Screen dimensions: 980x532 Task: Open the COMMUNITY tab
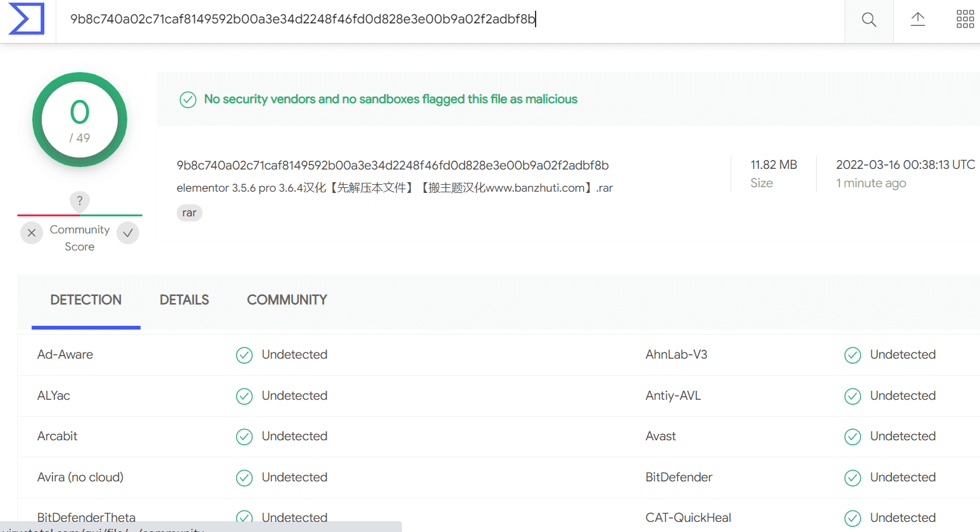click(287, 300)
